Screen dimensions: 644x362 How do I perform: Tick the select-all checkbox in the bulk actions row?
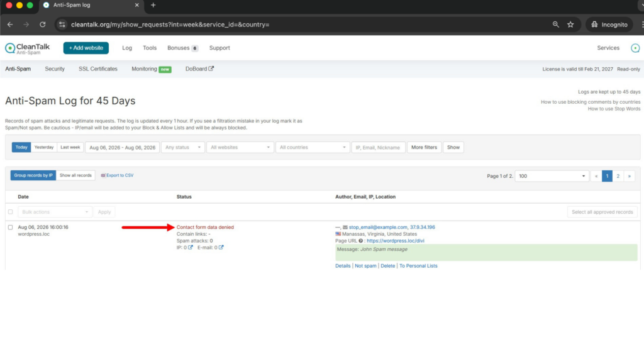[x=10, y=212]
